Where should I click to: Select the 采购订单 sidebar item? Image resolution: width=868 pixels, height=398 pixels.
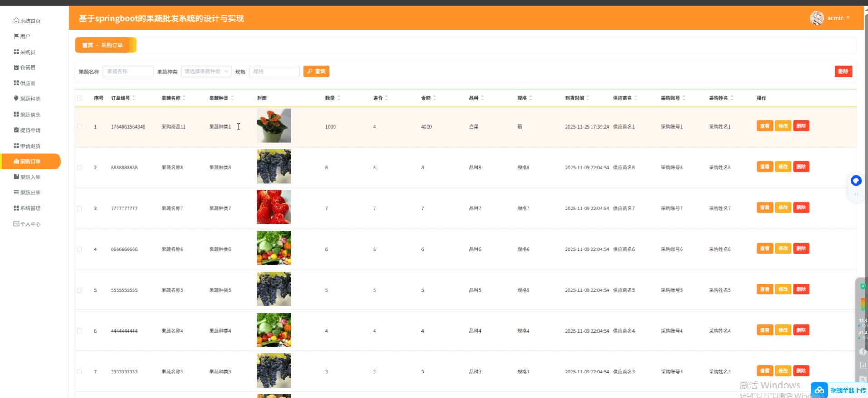30,161
